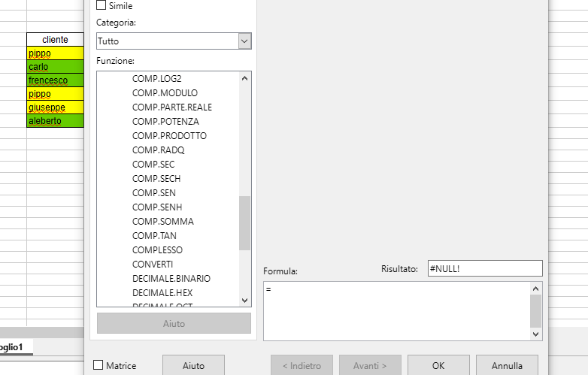This screenshot has width=588, height=375.
Task: Click the function list scrollbar thumb
Action: (244, 222)
